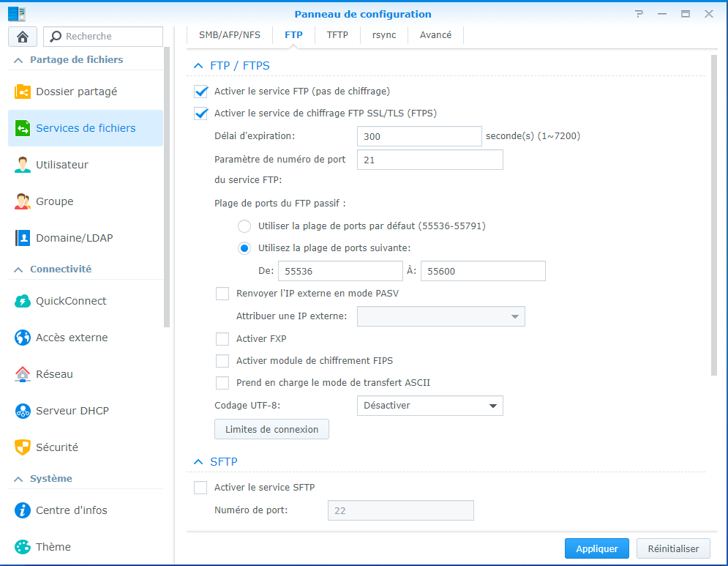Check Renvoyer l'IP externe en mode PASV
Screen dimensions: 728x566
click(x=222, y=294)
